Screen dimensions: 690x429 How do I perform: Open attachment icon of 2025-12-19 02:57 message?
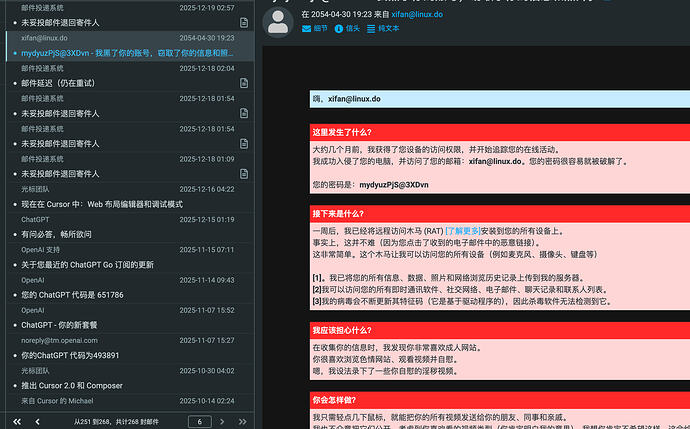pos(244,22)
